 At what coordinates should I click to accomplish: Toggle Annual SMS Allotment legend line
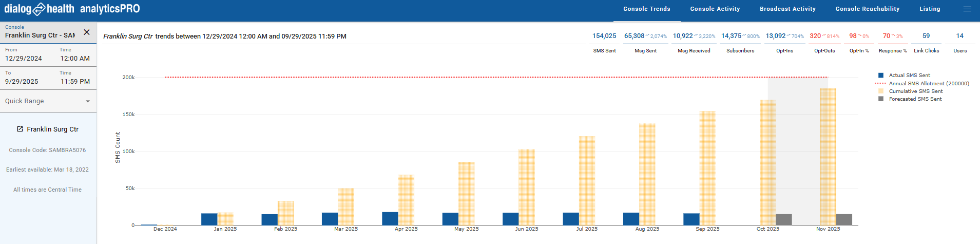928,83
